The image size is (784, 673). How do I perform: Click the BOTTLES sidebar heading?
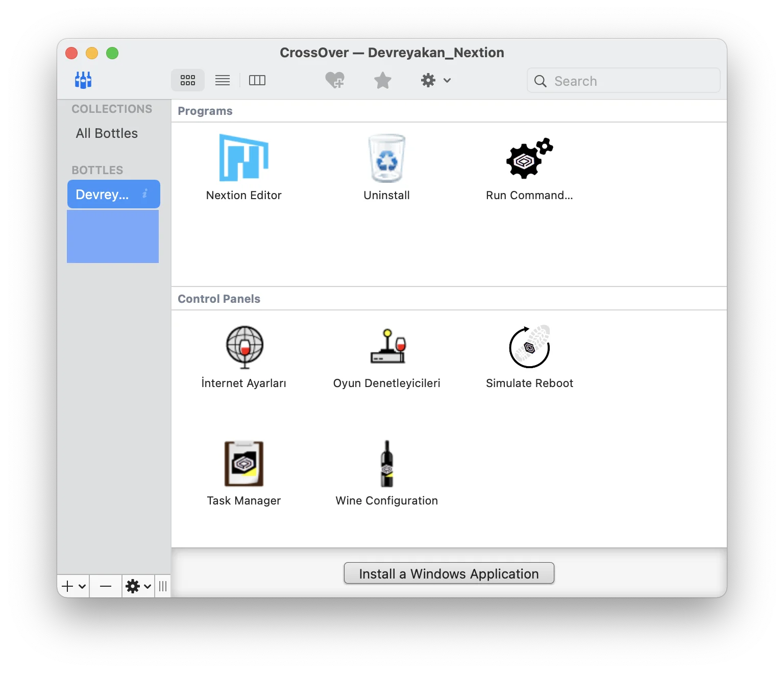coord(97,170)
